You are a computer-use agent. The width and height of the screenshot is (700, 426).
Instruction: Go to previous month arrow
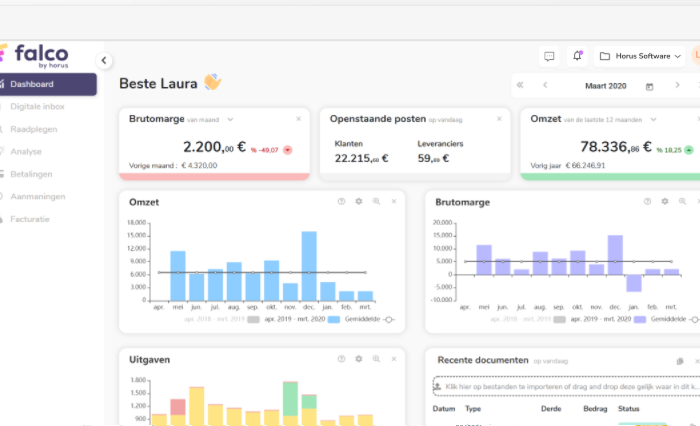(x=545, y=85)
